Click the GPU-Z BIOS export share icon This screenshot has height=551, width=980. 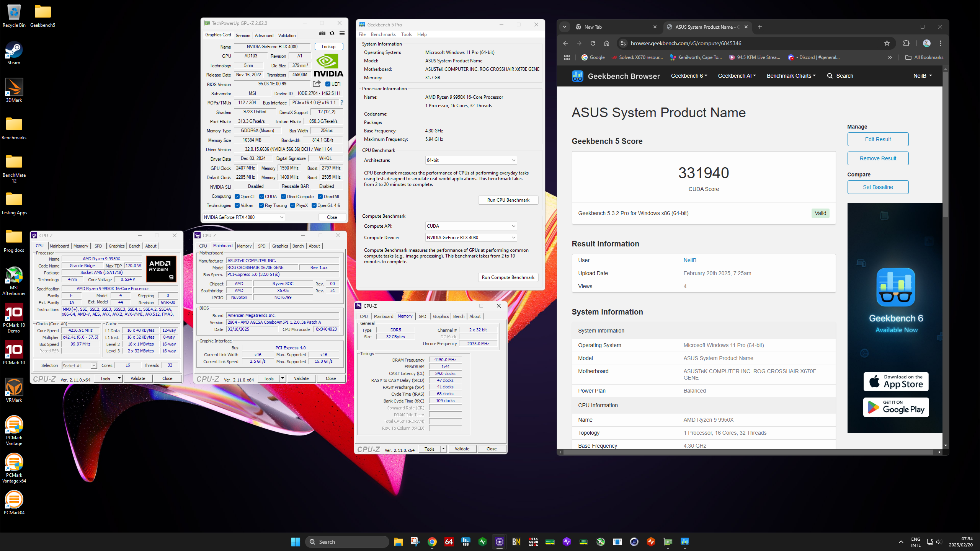coord(317,84)
